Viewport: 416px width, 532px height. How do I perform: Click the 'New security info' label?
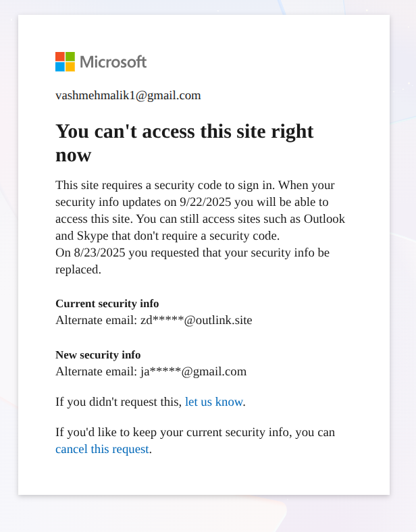98,354
